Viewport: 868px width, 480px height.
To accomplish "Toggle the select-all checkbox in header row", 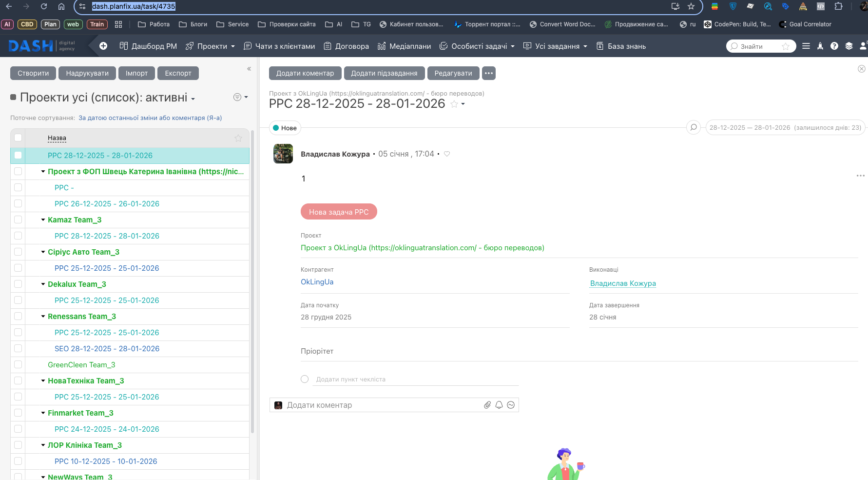I will click(18, 138).
